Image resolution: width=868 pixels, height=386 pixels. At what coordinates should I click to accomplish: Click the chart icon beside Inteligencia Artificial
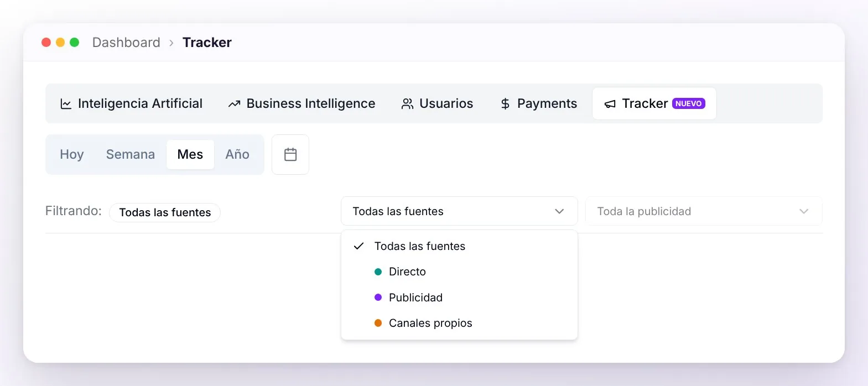[x=66, y=104]
